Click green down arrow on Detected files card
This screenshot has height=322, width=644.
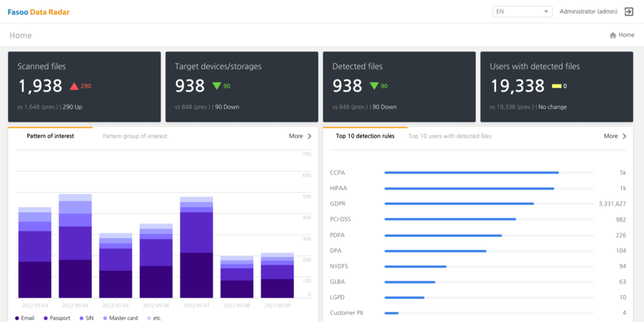(374, 87)
